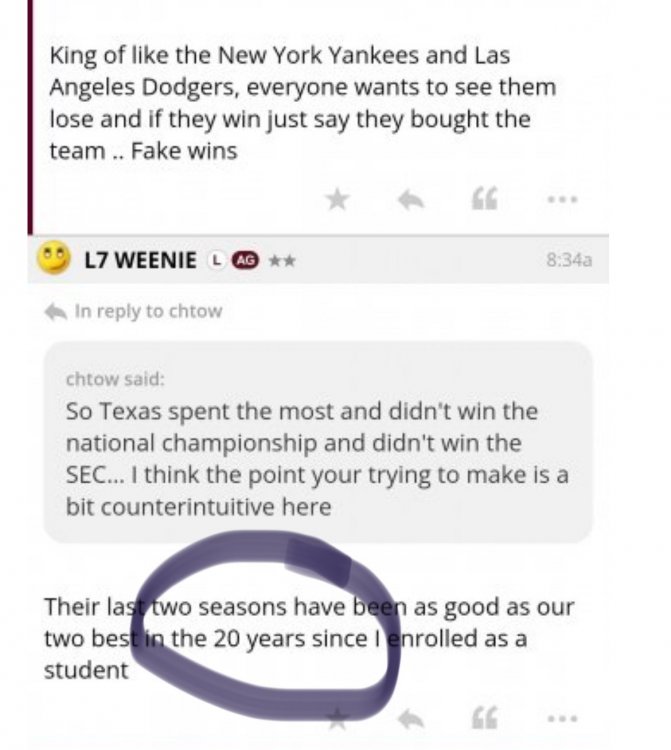The width and height of the screenshot is (671, 750).
Task: Click the maroon AG badge
Action: 244,260
